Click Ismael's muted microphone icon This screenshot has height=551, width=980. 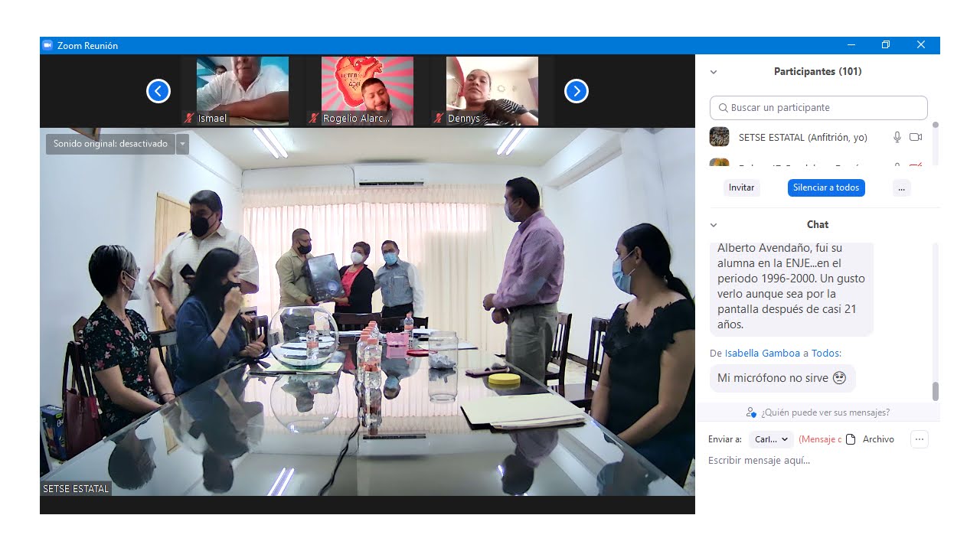[x=189, y=119]
